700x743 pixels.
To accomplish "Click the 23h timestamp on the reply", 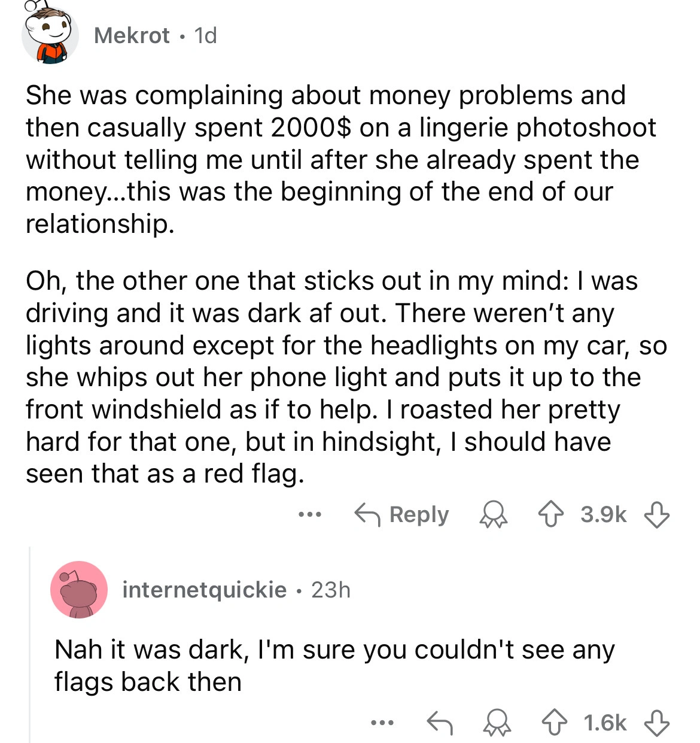I will (331, 590).
